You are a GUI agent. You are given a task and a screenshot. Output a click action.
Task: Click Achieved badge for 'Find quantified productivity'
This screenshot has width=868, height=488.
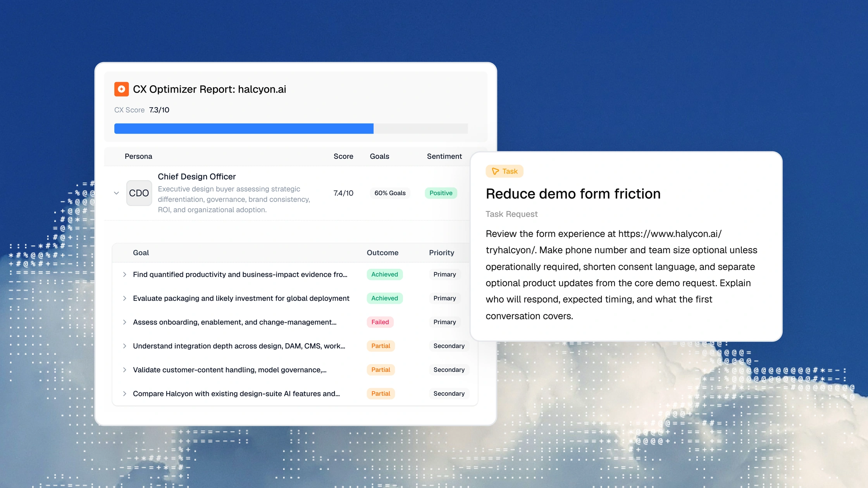point(385,274)
